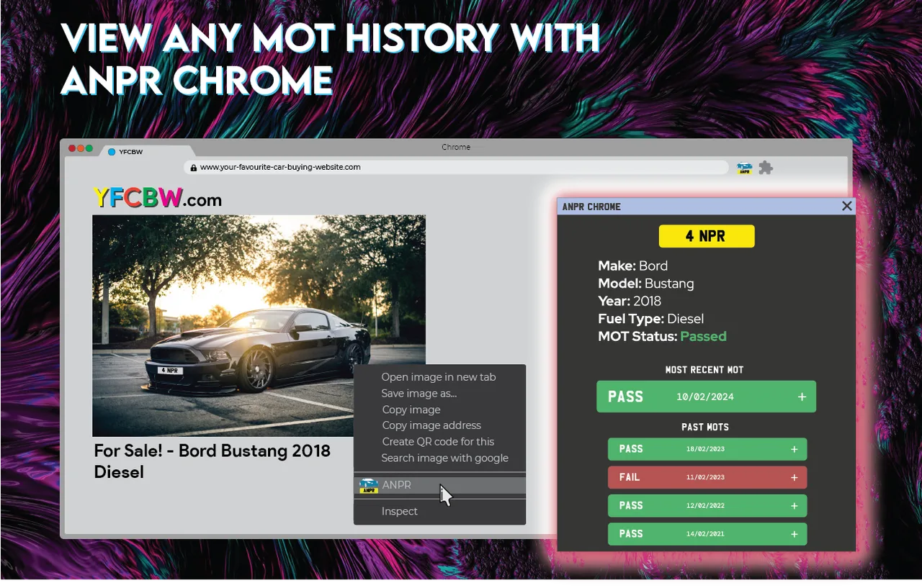Image resolution: width=922 pixels, height=588 pixels.
Task: Click the yellow mac minimize dot
Action: pyautogui.click(x=81, y=148)
